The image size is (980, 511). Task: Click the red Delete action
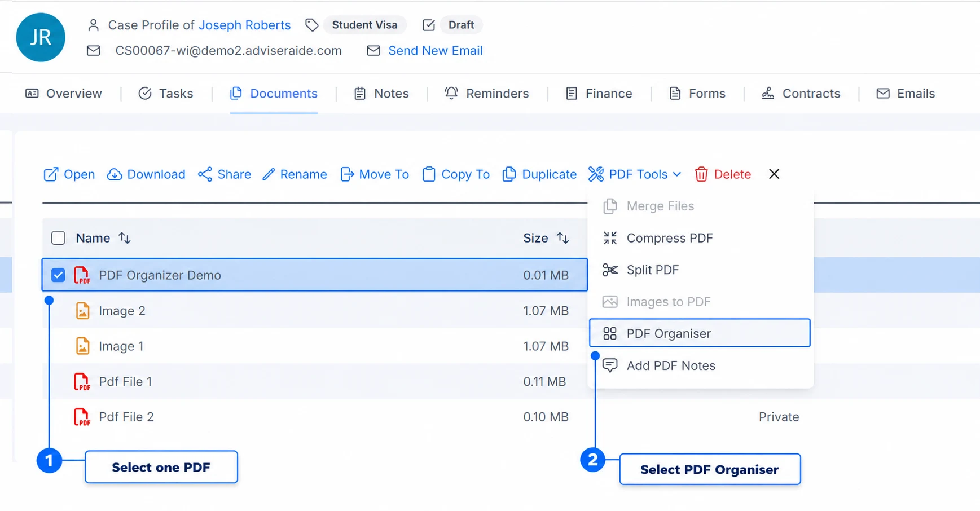(723, 174)
